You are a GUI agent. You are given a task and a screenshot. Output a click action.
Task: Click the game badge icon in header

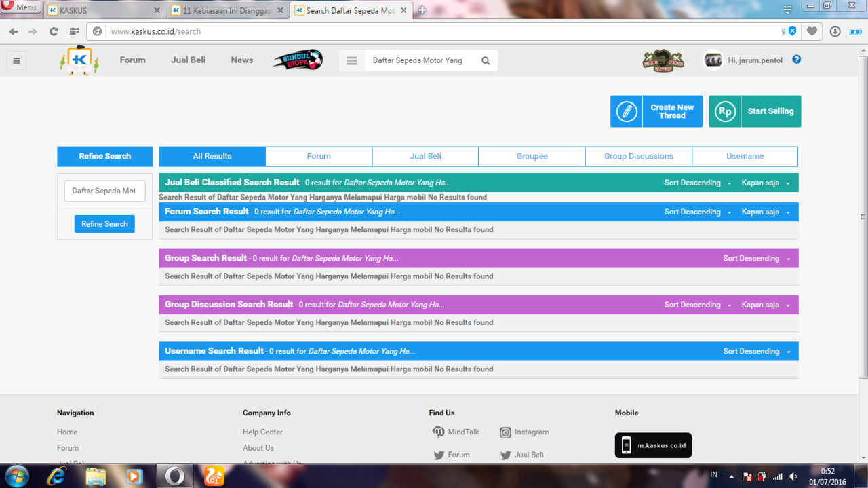click(x=663, y=60)
